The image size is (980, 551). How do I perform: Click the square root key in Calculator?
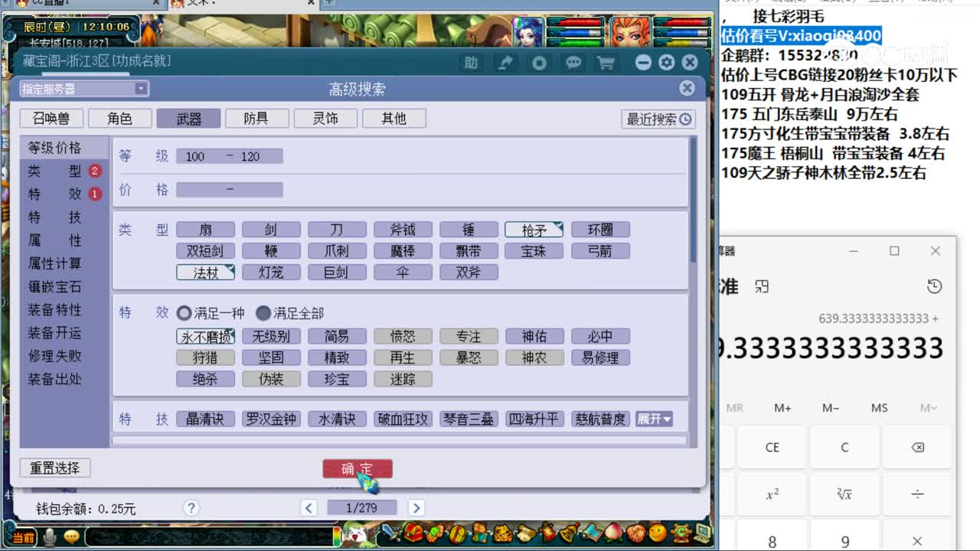point(844,494)
